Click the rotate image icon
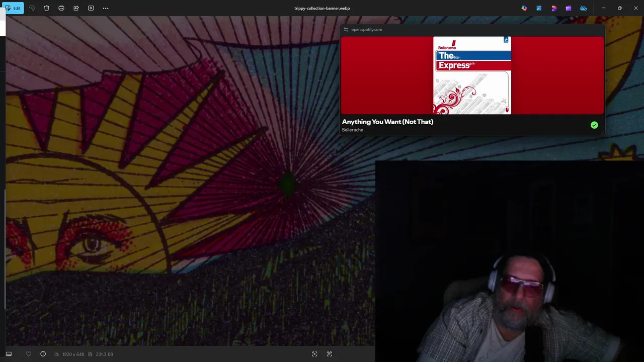 coord(32,8)
